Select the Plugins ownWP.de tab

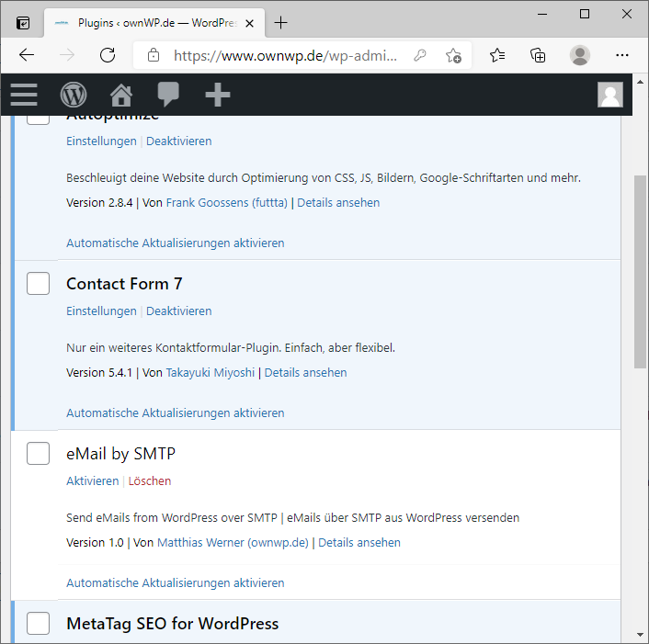(x=154, y=23)
